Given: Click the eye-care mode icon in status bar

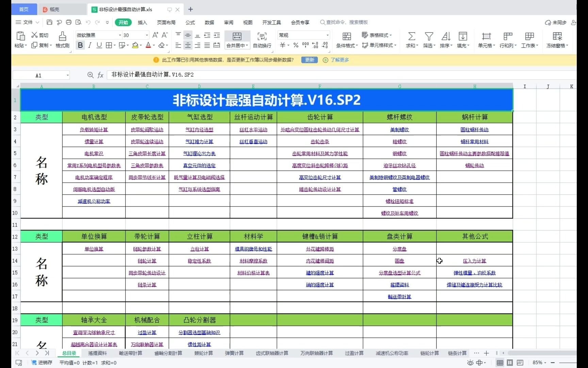Looking at the screenshot, I should point(470,363).
